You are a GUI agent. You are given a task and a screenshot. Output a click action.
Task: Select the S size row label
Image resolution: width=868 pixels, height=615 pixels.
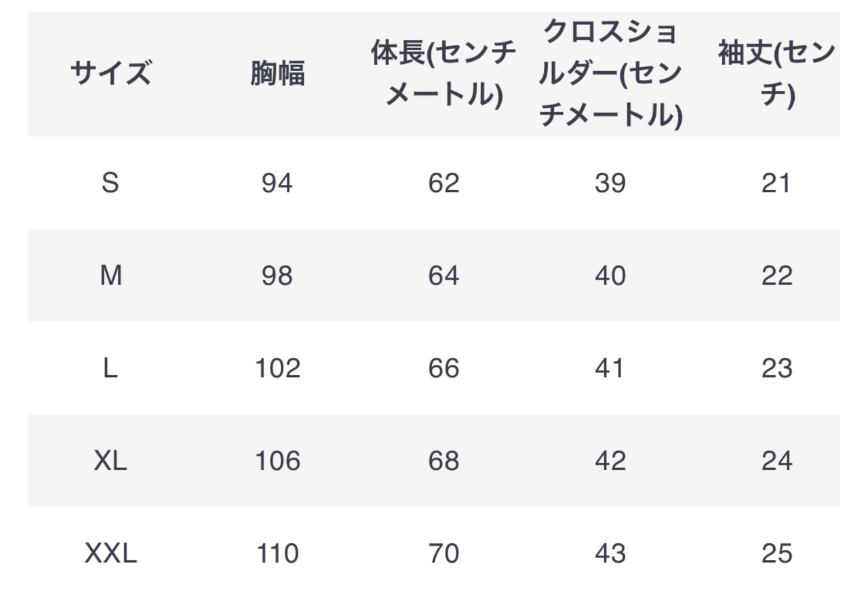coord(111,183)
